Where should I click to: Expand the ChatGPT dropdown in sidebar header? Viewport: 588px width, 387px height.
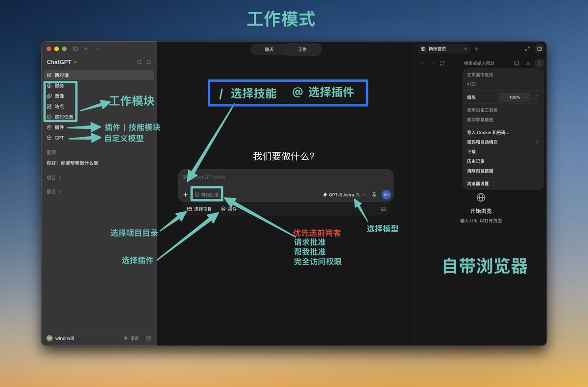coord(62,62)
